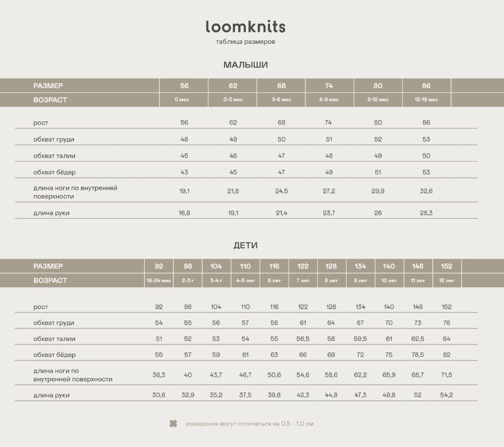Click ВОЗРАСТ label in babies table
This screenshot has width=504, height=447.
[50, 100]
